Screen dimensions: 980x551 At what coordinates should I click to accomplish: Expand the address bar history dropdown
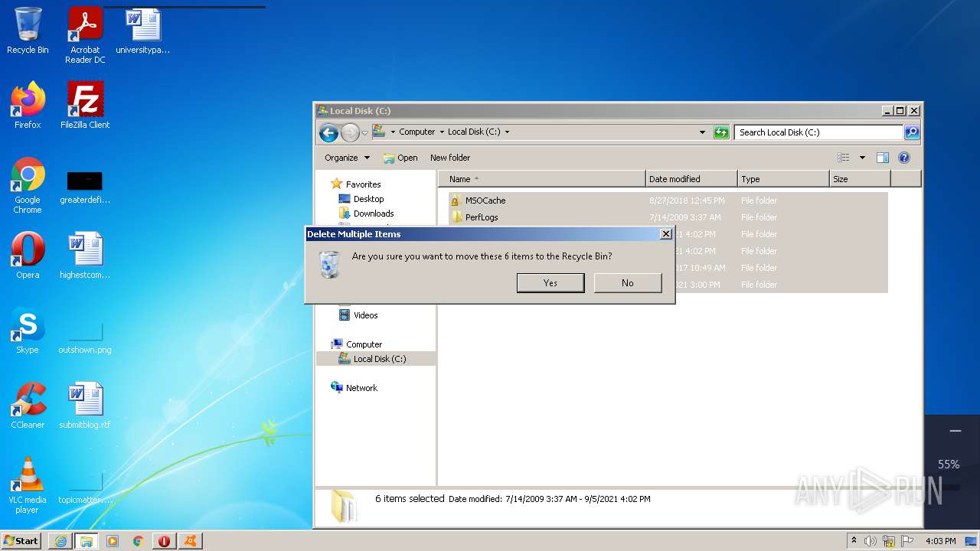pyautogui.click(x=702, y=132)
